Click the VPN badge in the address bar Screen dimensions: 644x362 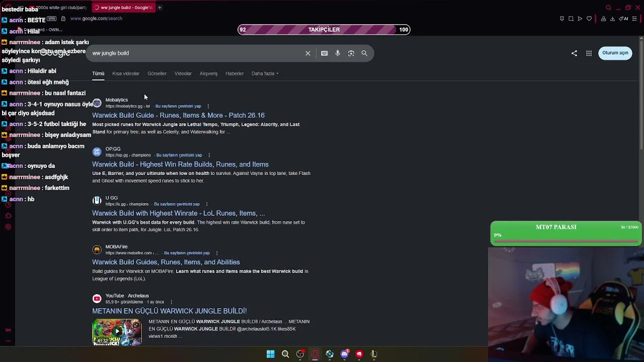pyautogui.click(x=51, y=19)
